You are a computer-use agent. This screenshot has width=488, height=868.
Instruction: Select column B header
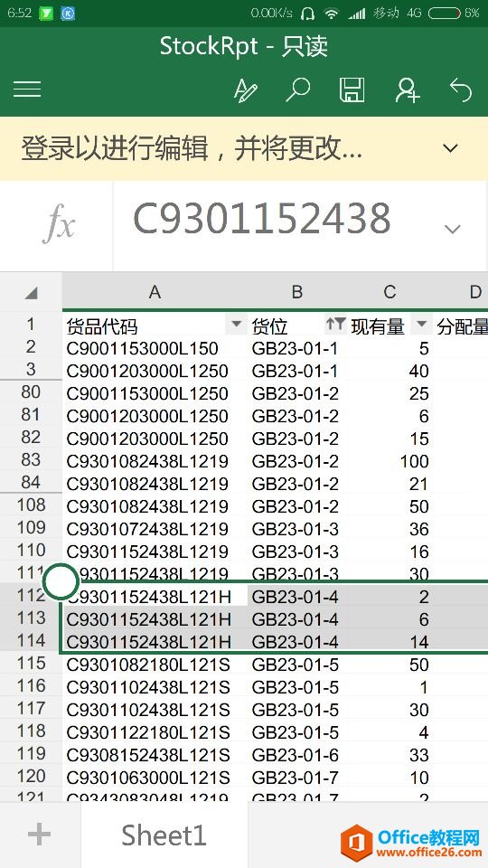(297, 292)
